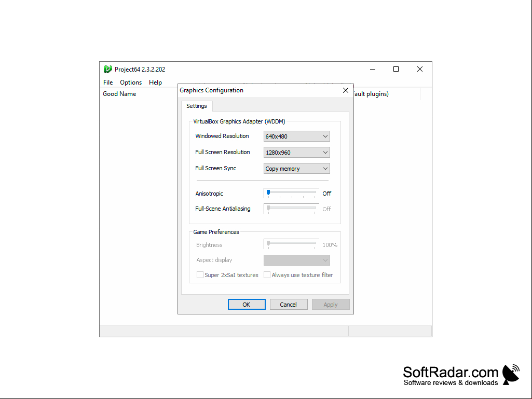Click the Game Preferences group label
This screenshot has height=399, width=532.
[x=216, y=232]
